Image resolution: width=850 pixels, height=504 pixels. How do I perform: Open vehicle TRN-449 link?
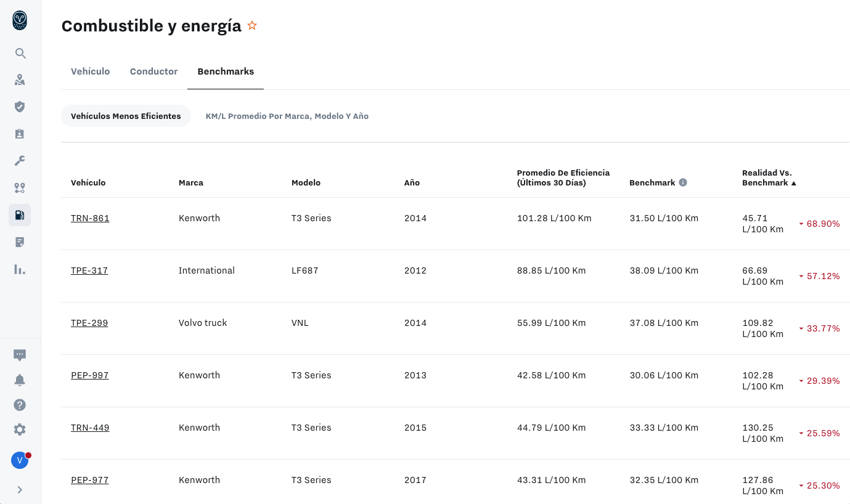click(x=90, y=428)
